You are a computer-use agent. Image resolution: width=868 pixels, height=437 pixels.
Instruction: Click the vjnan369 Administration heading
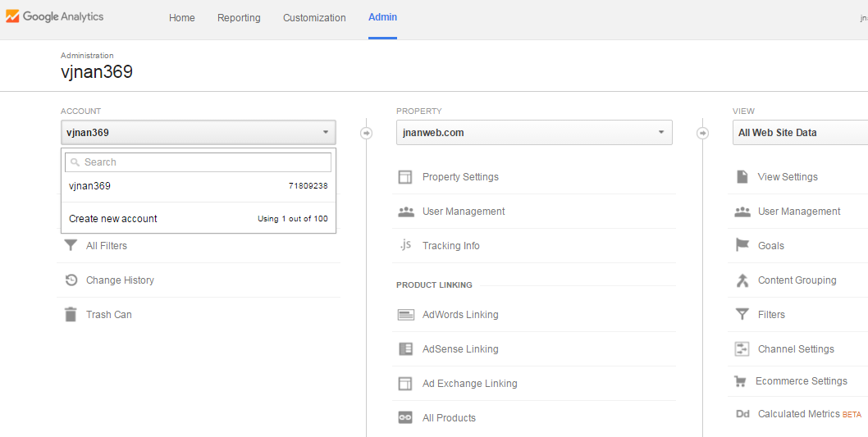(x=97, y=72)
